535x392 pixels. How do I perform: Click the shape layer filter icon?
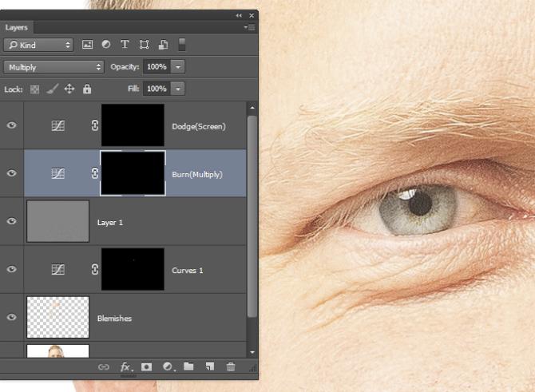[x=144, y=45]
